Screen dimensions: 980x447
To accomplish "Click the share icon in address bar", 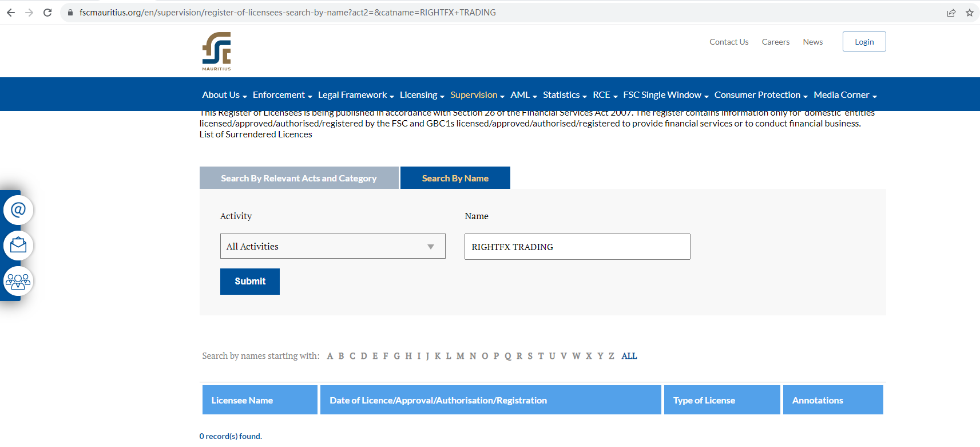I will [x=951, y=13].
